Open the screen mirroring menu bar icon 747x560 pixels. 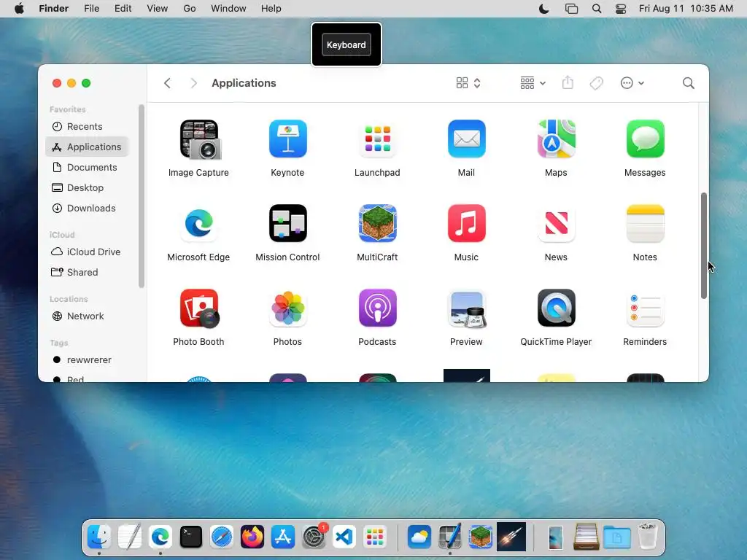[571, 9]
